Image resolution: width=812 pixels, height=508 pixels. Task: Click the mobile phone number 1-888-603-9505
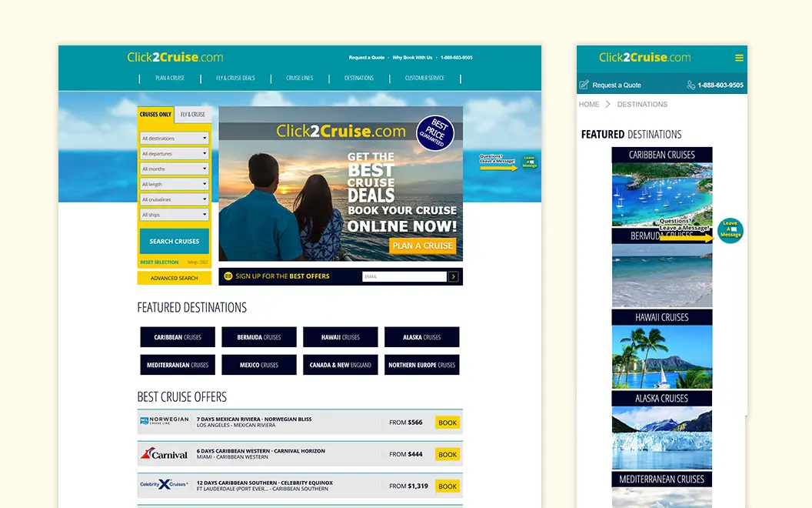(x=720, y=85)
